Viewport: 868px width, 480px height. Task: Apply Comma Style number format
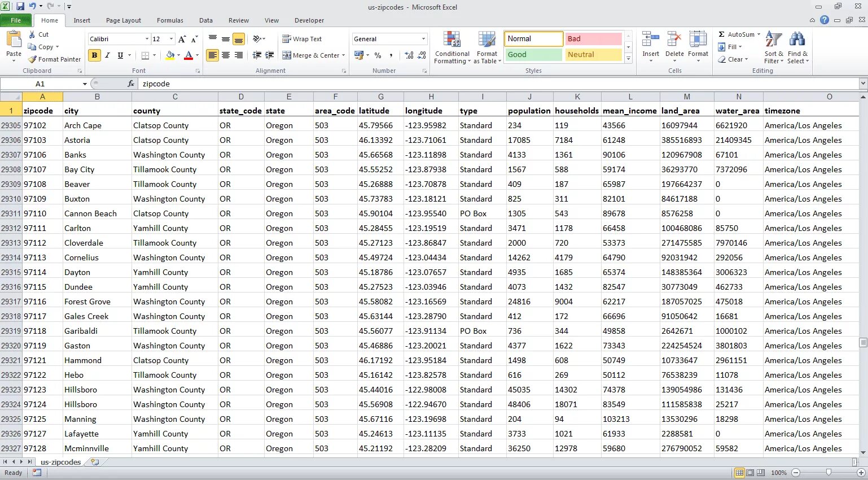click(391, 55)
